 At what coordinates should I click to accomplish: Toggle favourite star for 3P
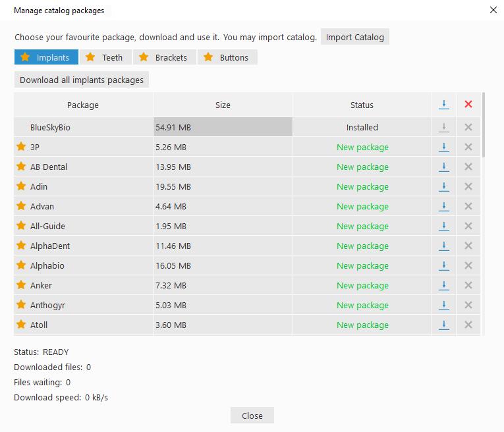tap(21, 146)
